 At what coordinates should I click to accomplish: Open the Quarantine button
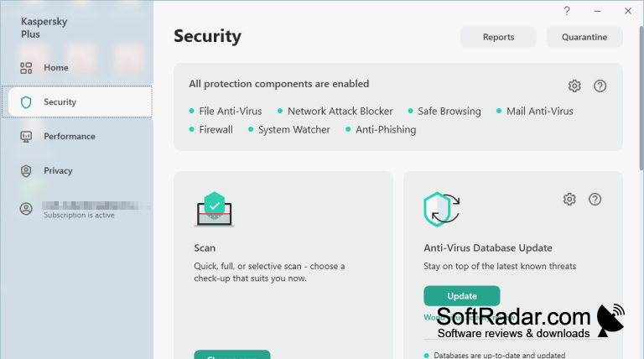click(x=584, y=37)
